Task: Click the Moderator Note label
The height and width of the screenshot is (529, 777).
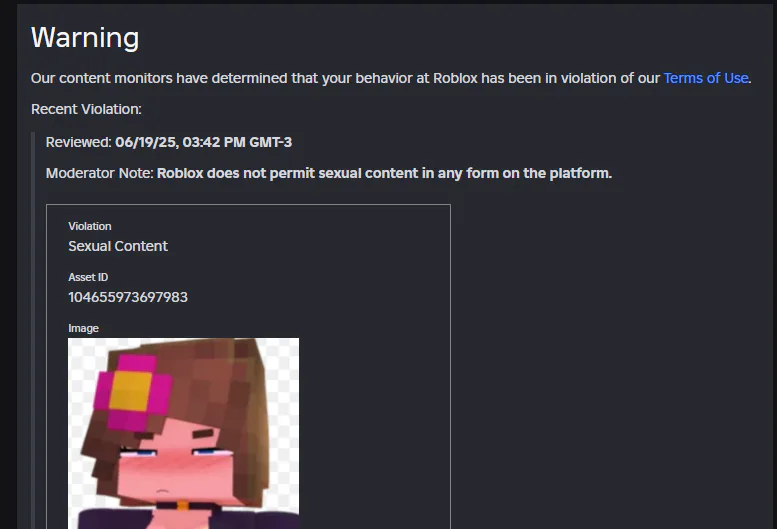Action: point(100,173)
